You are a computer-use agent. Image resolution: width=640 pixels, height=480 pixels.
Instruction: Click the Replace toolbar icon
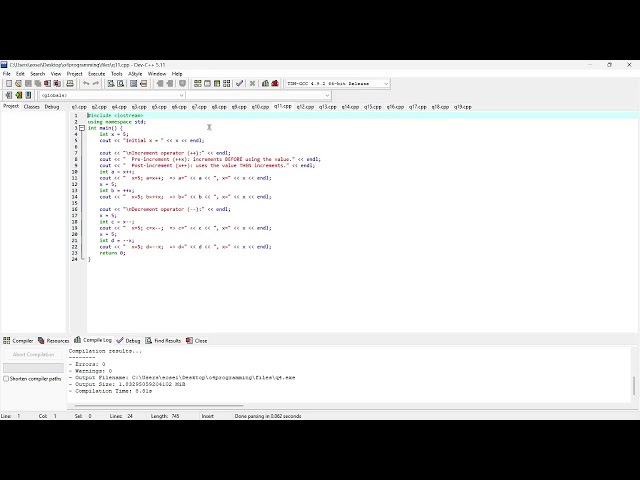click(120, 83)
